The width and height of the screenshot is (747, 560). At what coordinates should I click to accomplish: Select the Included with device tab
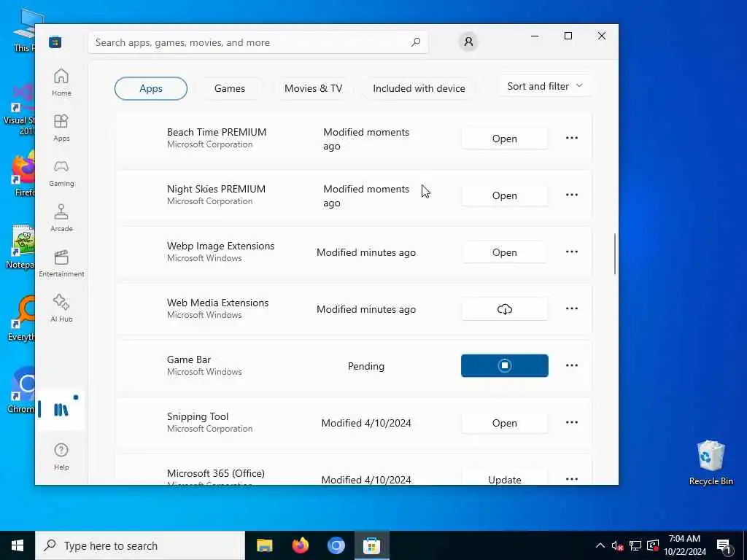[x=419, y=88]
